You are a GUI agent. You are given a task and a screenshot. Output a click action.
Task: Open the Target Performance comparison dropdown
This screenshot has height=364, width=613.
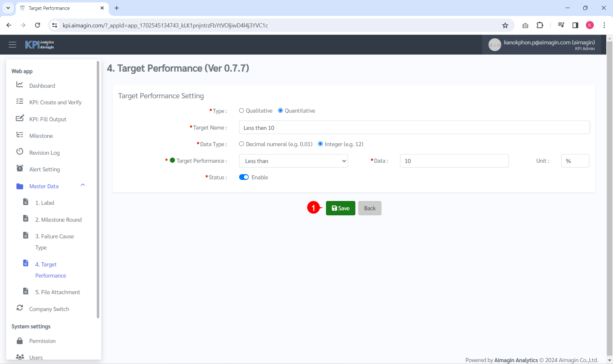point(293,161)
